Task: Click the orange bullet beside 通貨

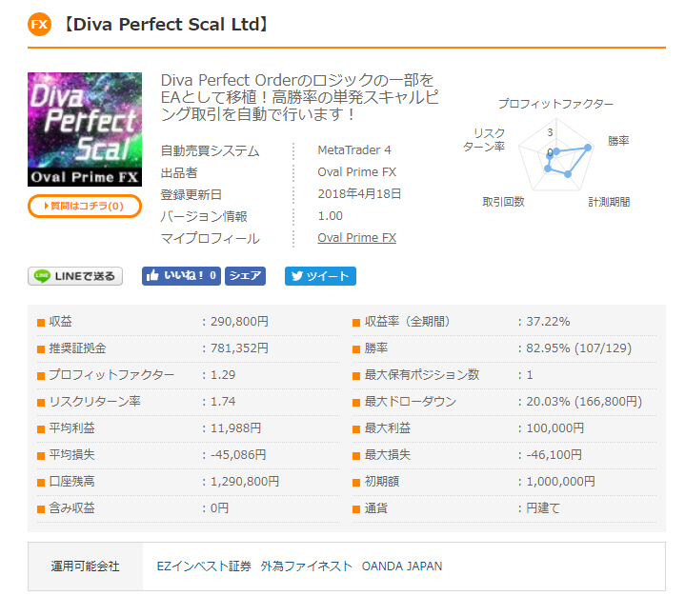Action: [x=356, y=509]
